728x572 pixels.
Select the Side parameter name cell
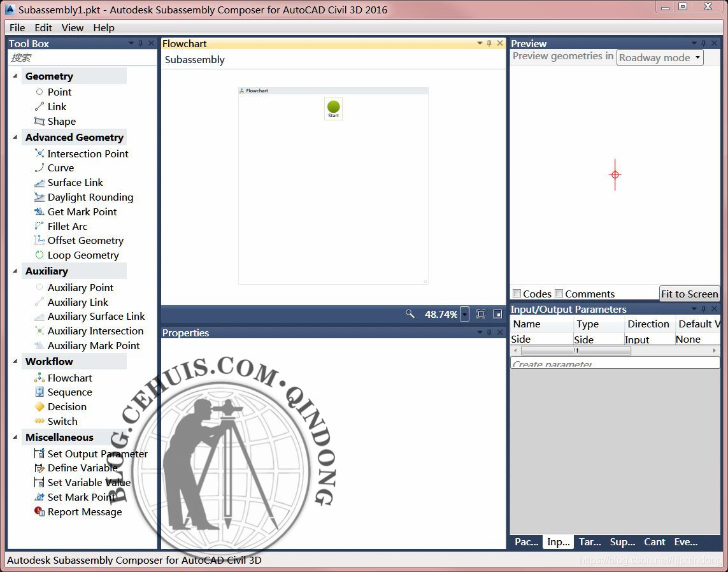pyautogui.click(x=541, y=339)
